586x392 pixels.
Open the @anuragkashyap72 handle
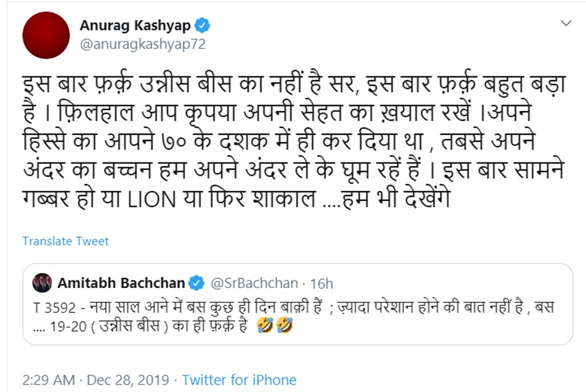pos(143,44)
